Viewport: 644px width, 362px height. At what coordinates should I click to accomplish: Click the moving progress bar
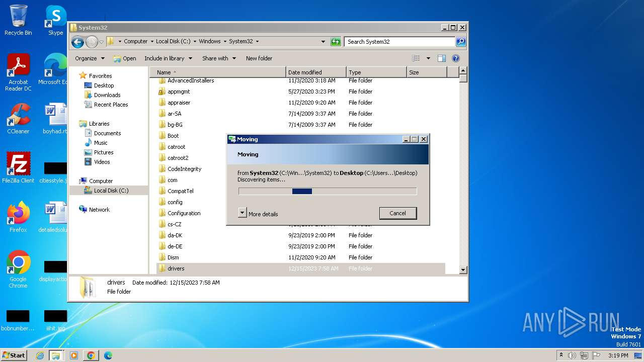point(328,191)
